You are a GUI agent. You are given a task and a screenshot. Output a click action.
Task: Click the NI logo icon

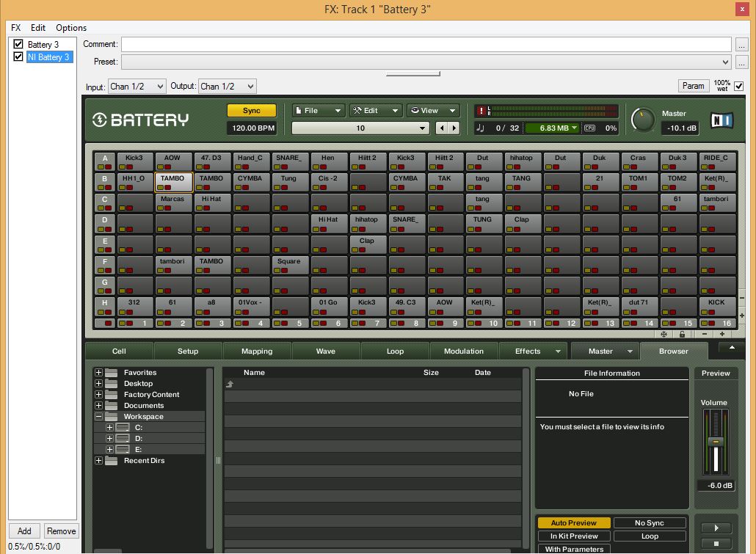(x=722, y=120)
